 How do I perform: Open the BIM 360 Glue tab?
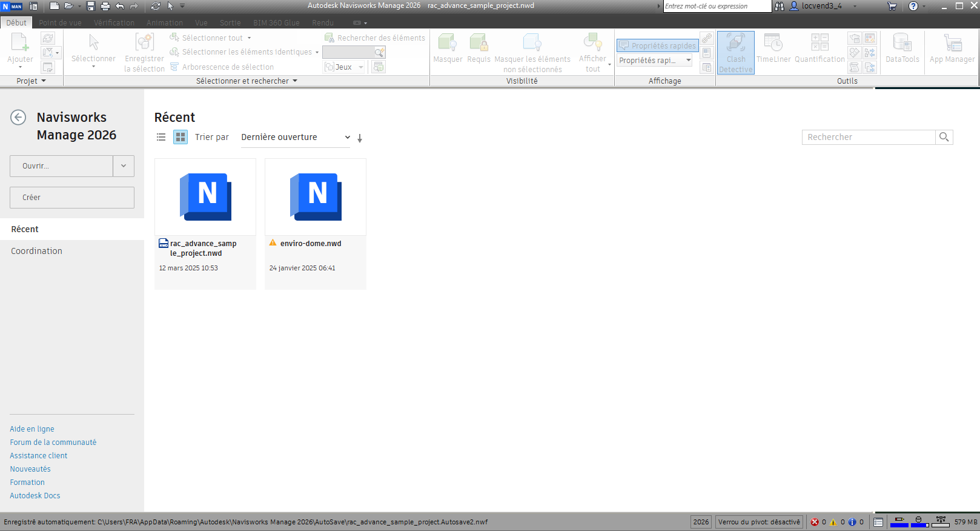click(x=276, y=22)
